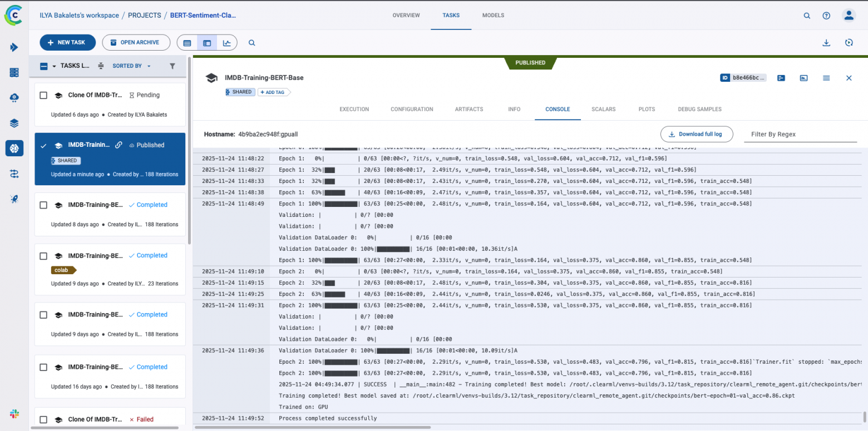The width and height of the screenshot is (868, 431).
Task: Check the Completed task updated 8 days ago
Action: coord(43,205)
